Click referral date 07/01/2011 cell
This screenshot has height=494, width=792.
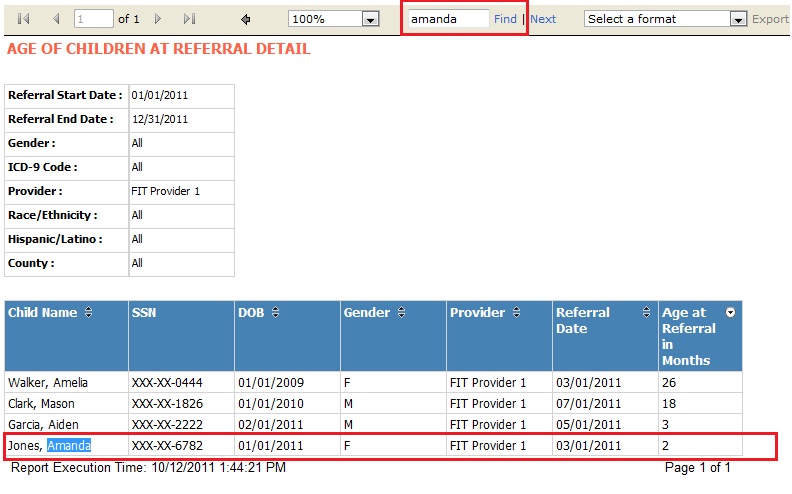coord(605,404)
